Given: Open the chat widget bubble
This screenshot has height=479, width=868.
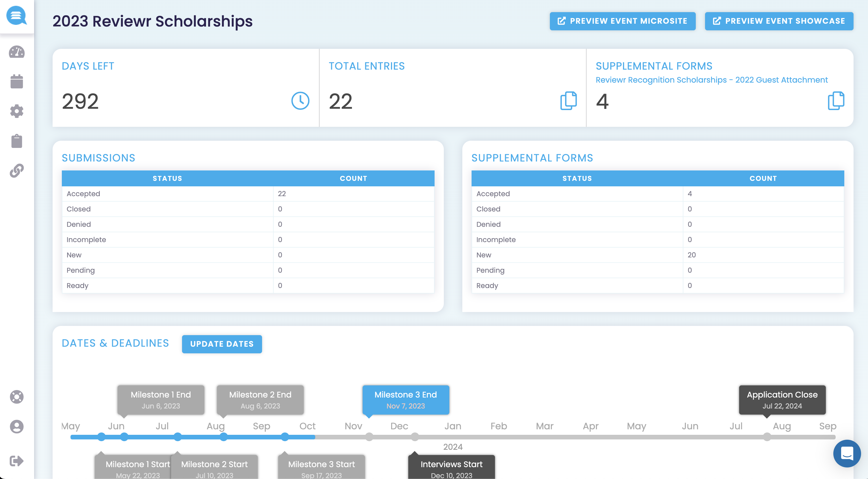Looking at the screenshot, I should click(847, 453).
